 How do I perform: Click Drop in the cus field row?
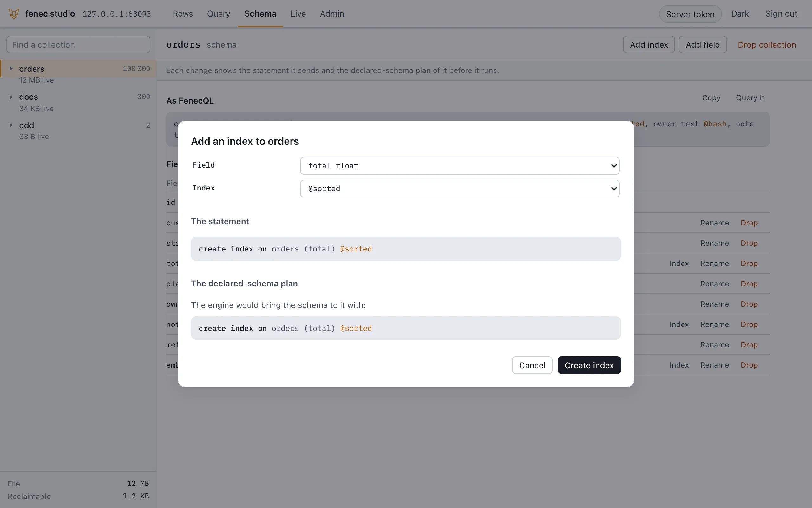[749, 223]
